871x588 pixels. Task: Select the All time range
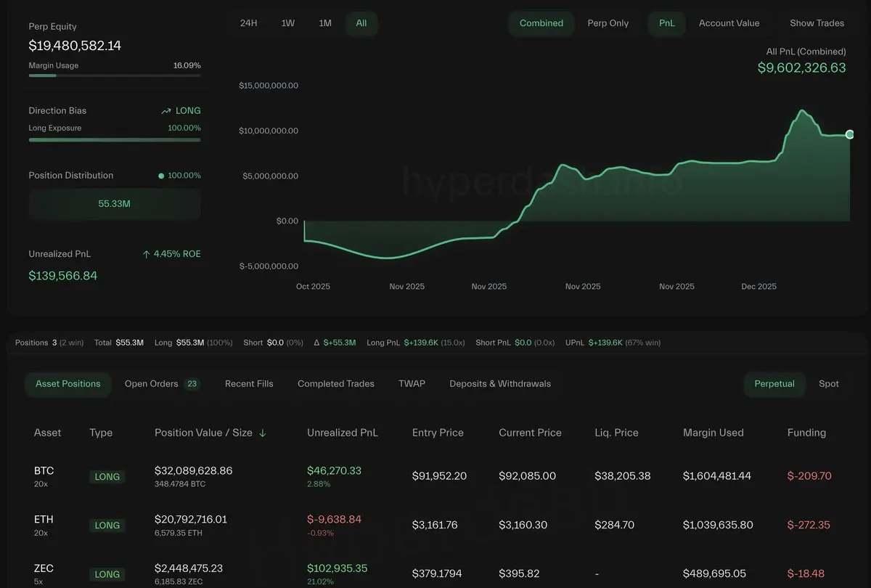(361, 23)
